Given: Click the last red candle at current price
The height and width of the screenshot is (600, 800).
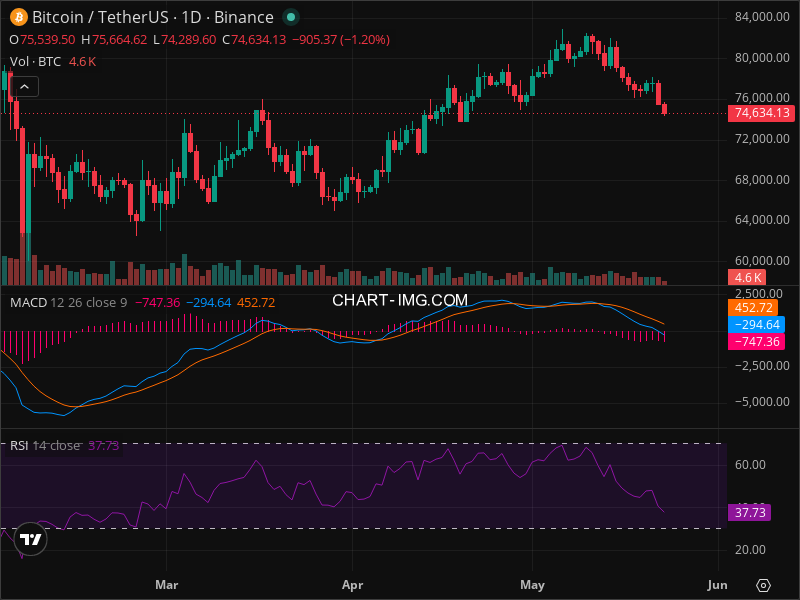Looking at the screenshot, I should [x=664, y=109].
